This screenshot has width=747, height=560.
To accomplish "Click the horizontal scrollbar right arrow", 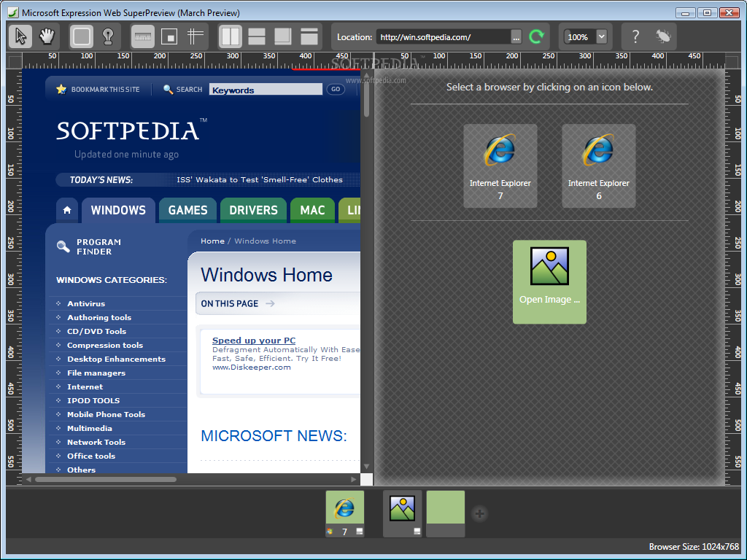I will (354, 479).
